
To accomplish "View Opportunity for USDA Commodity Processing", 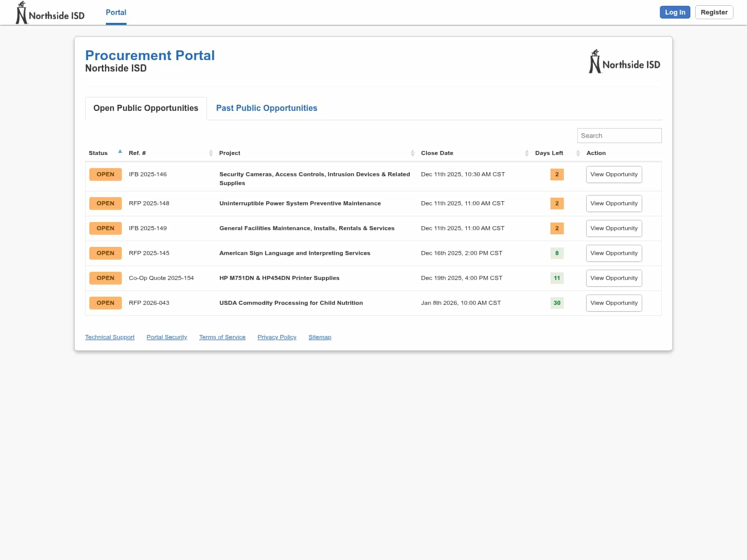I will 614,303.
